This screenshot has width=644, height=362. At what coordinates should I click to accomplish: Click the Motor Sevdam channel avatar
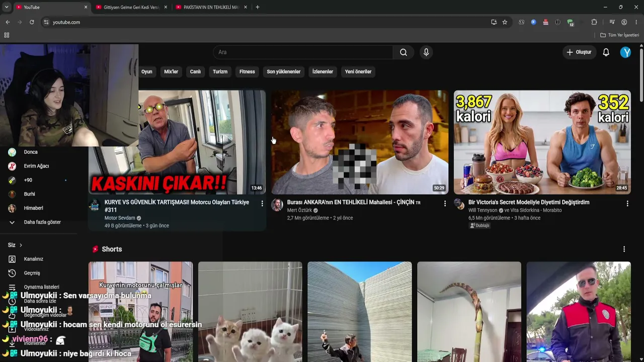[94, 205]
